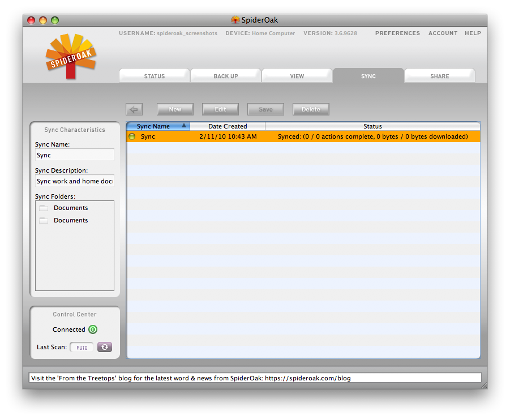The width and height of the screenshot is (510, 420).
Task: Go to the View tab
Action: 297,76
